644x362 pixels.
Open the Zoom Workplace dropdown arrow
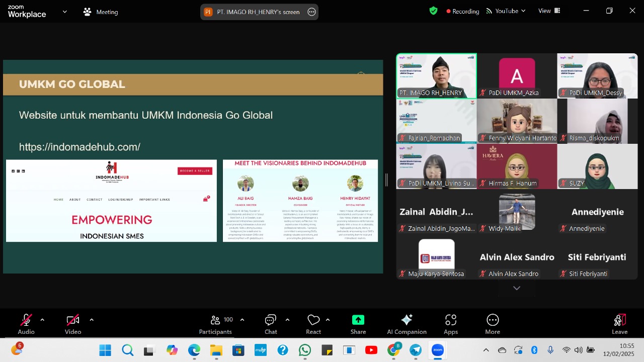click(x=64, y=12)
